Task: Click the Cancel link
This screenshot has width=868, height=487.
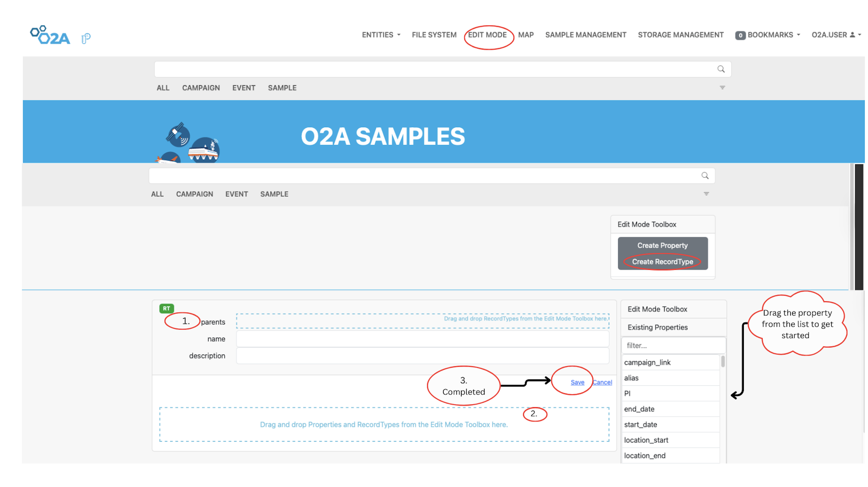Action: (602, 382)
